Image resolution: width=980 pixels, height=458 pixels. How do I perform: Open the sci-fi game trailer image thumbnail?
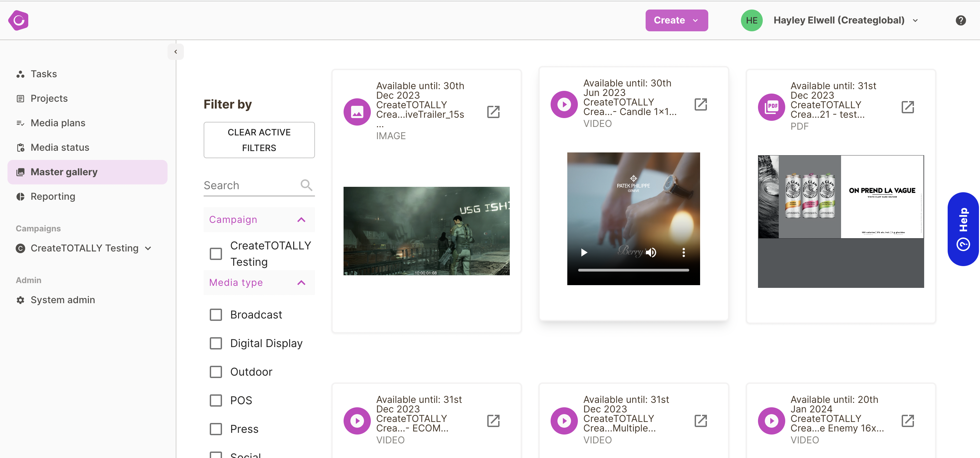point(426,231)
